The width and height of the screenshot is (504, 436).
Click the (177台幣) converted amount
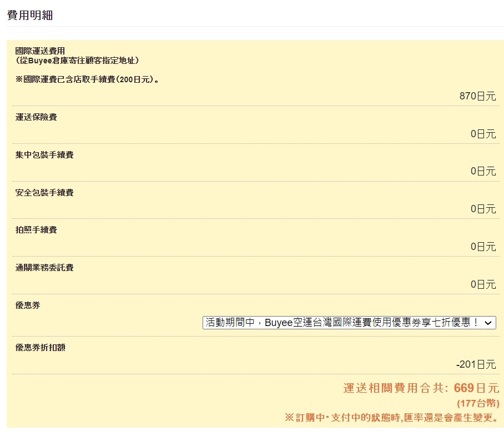pos(478,403)
